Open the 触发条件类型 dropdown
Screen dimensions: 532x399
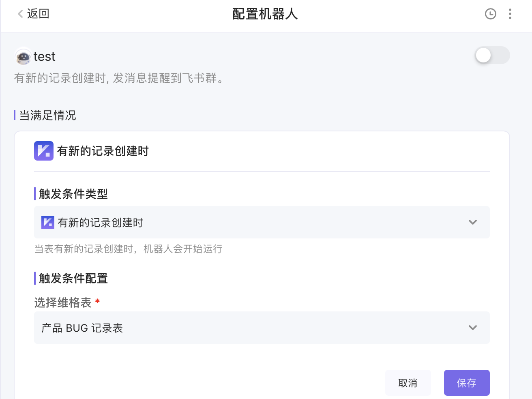click(262, 222)
